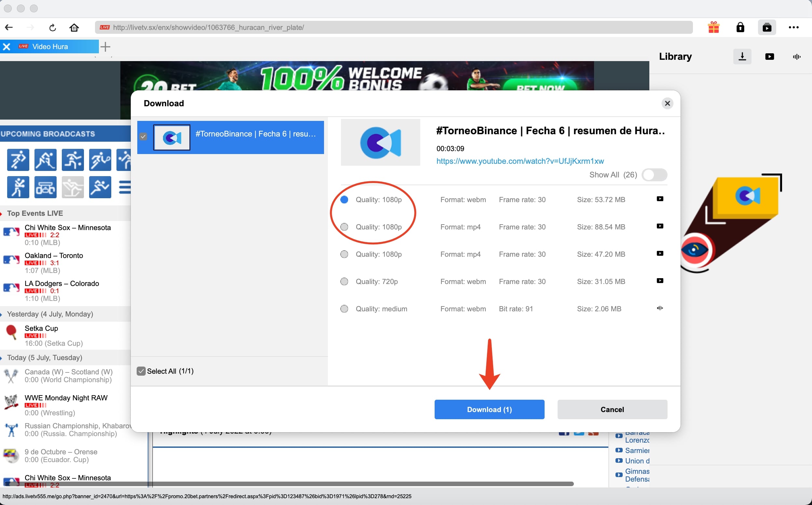The width and height of the screenshot is (812, 505).
Task: Select 1080p mp4 88.54 MB option
Action: click(344, 227)
